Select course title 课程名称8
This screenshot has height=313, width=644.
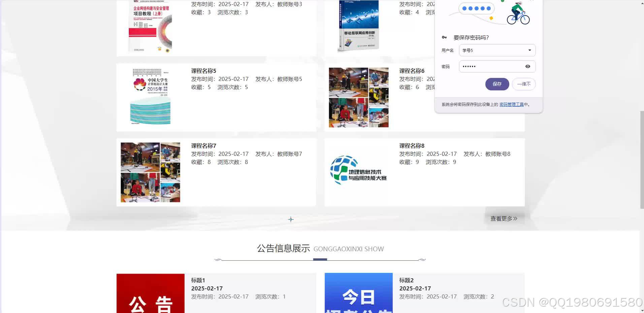point(411,146)
